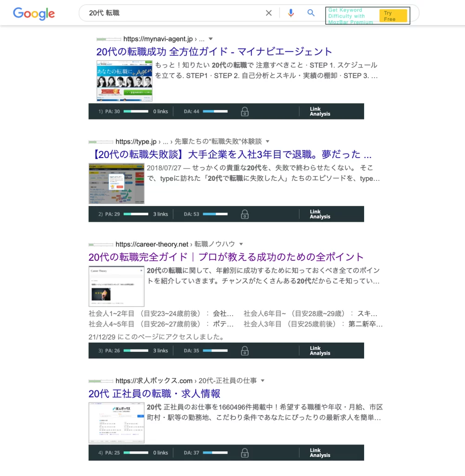Click Try Free MozBar Premium button

pyautogui.click(x=393, y=16)
